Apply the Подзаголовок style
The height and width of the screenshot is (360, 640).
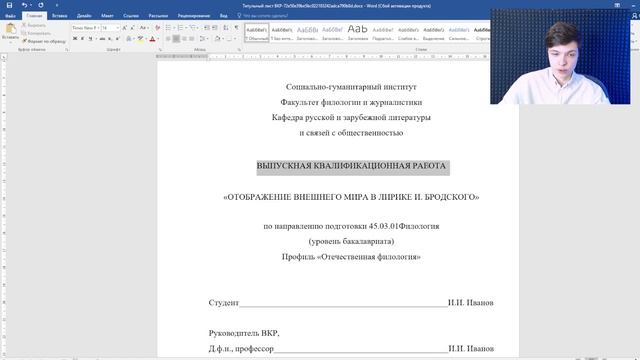[383, 33]
